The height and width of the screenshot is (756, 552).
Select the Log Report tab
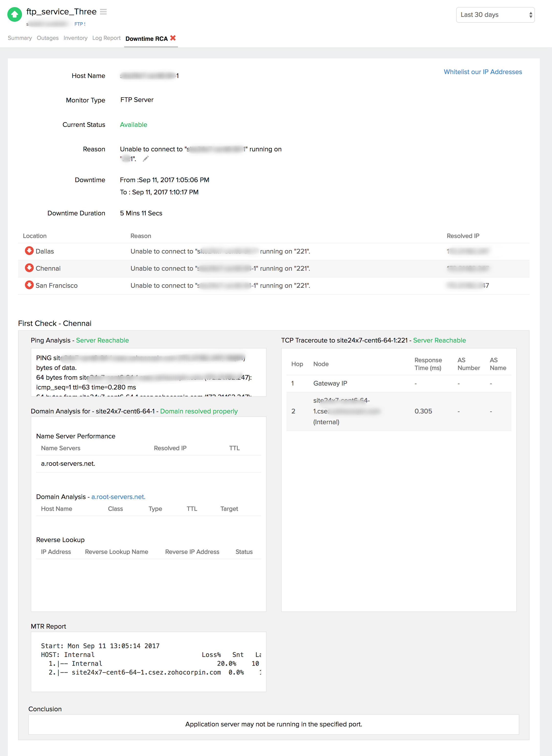[106, 38]
